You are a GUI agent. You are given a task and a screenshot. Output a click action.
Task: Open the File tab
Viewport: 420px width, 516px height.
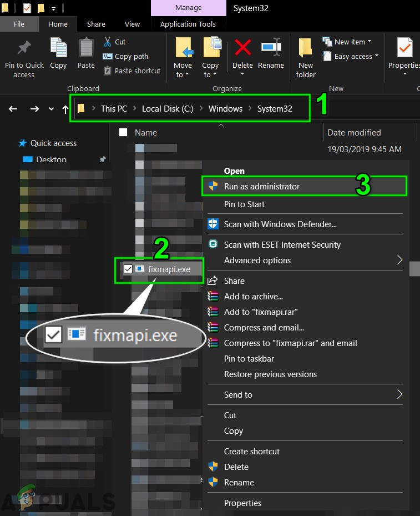[x=19, y=24]
